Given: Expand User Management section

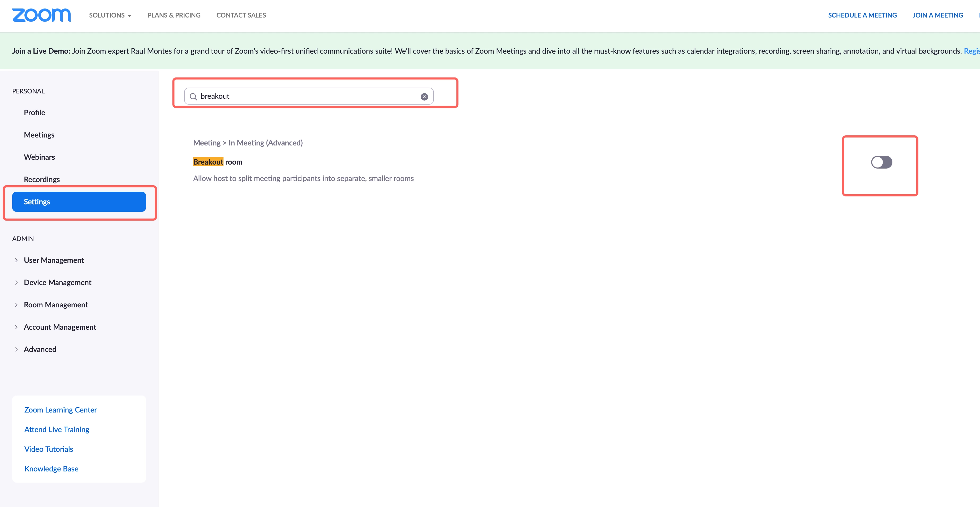Looking at the screenshot, I should tap(54, 260).
